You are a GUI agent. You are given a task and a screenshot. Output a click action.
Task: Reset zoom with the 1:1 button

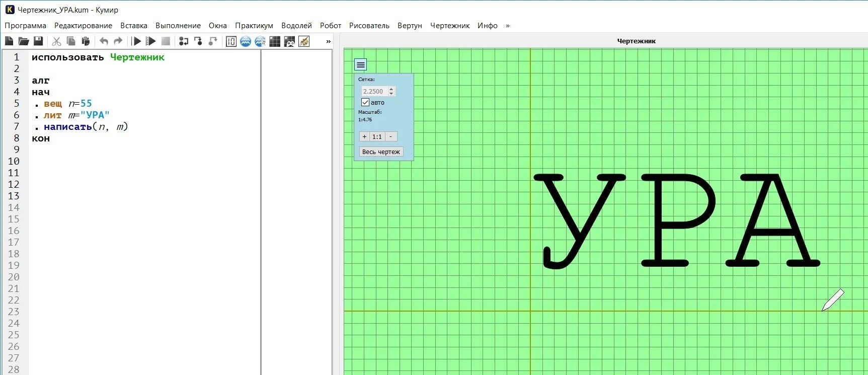click(377, 136)
